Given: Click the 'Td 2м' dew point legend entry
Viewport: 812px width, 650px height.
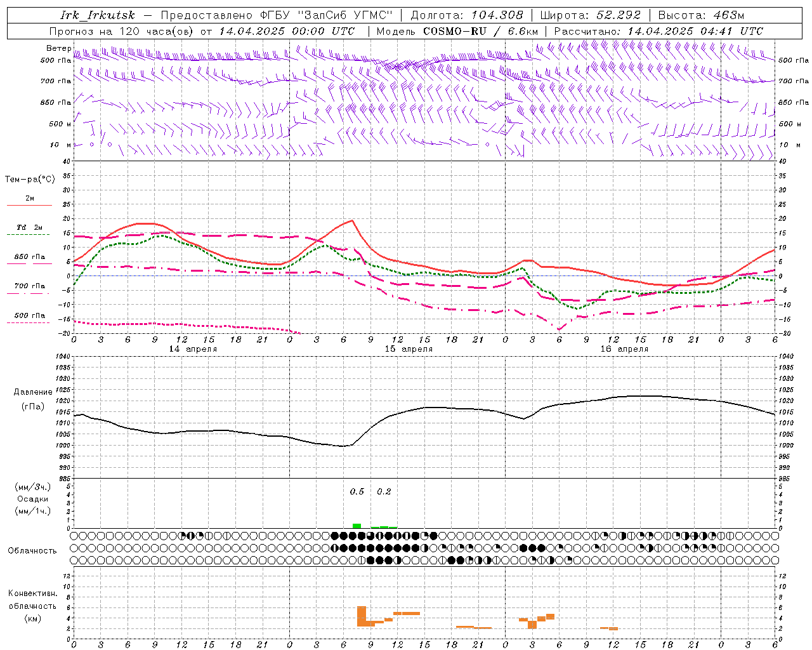Looking at the screenshot, I should tap(30, 227).
